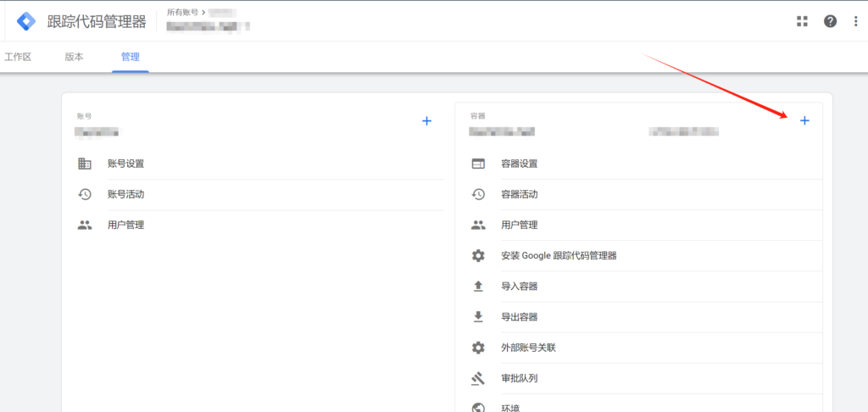This screenshot has height=412, width=868.
Task: Click the Google Tag Manager logo
Action: coord(26,21)
